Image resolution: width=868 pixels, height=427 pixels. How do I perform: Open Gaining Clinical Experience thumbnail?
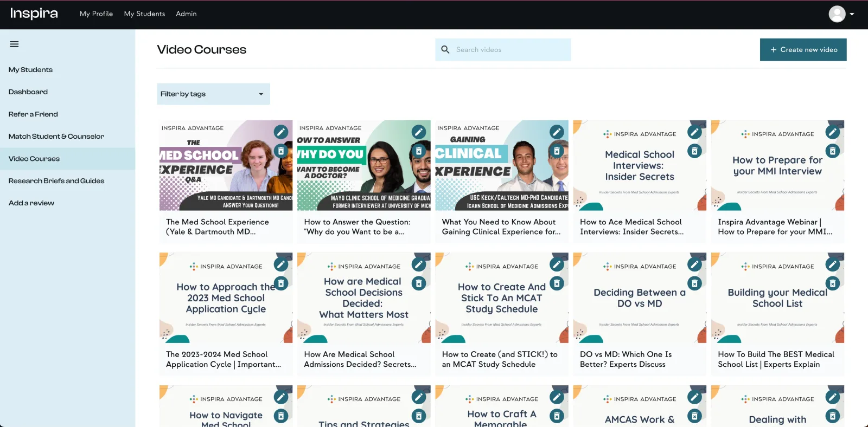coord(502,165)
